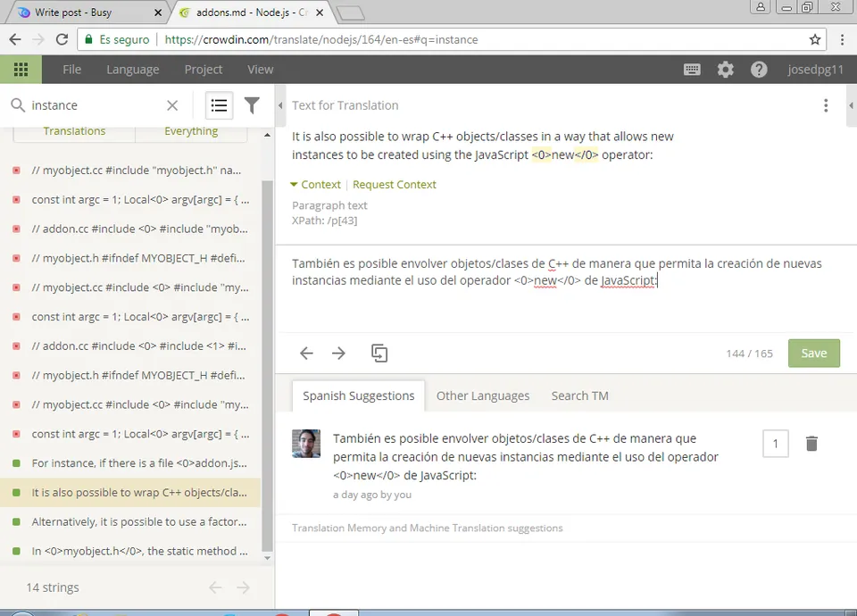This screenshot has width=857, height=616.
Task: Click the strings list scrollbar thumb
Action: [267, 366]
